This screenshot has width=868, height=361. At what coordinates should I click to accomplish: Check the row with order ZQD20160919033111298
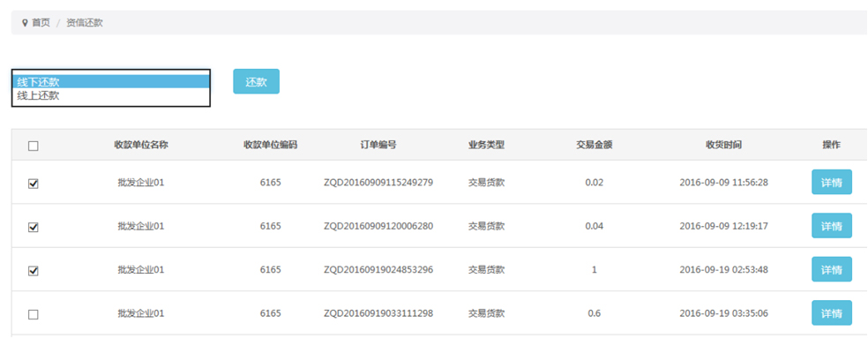(34, 314)
